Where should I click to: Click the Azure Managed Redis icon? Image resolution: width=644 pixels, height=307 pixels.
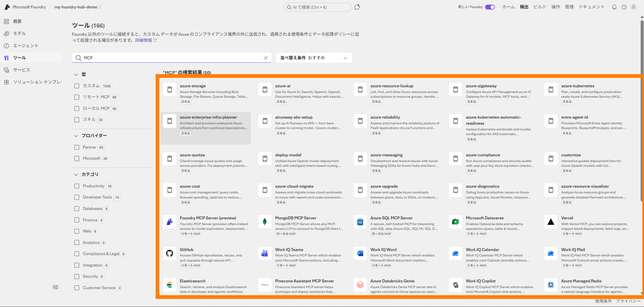[551, 285]
